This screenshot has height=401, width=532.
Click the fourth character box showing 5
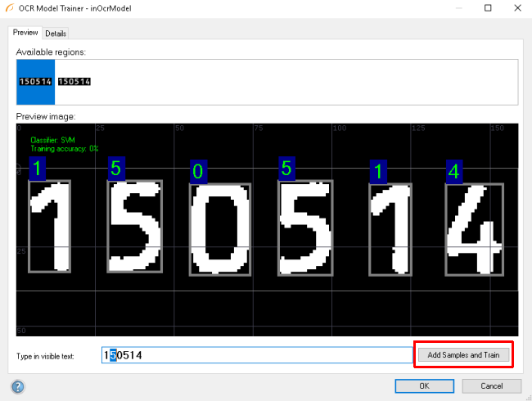(x=304, y=228)
